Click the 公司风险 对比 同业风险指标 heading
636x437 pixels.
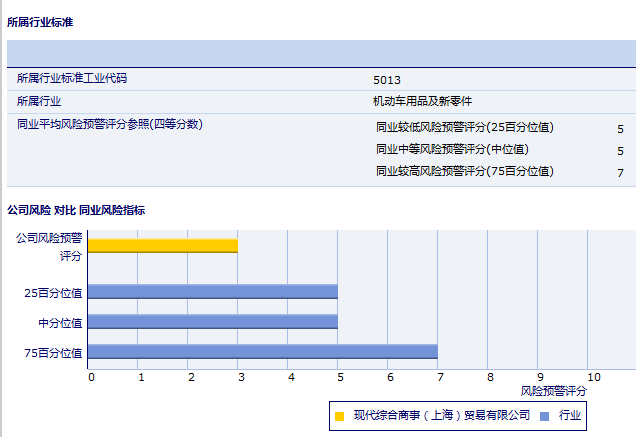(76, 210)
